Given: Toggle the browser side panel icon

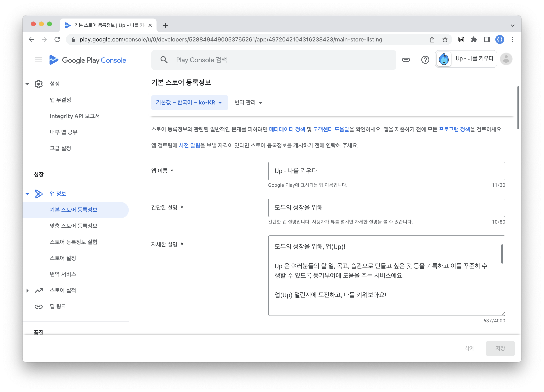Looking at the screenshot, I should pyautogui.click(x=487, y=39).
